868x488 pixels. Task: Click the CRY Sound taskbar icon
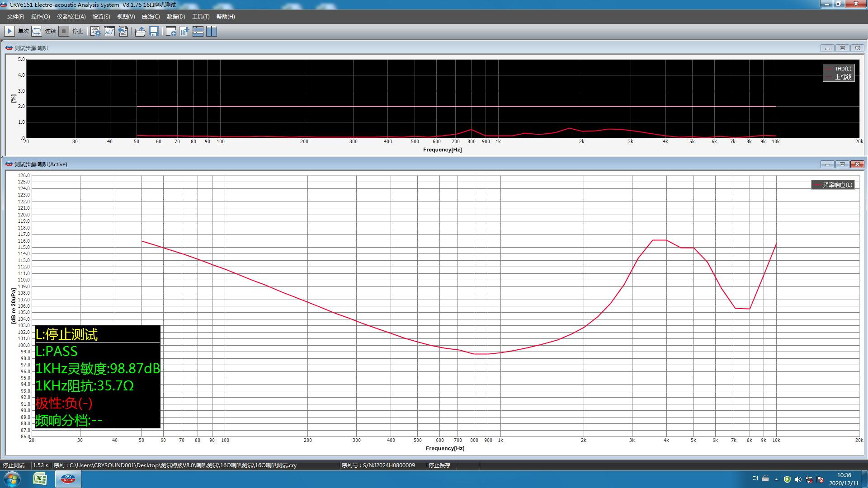(x=68, y=479)
